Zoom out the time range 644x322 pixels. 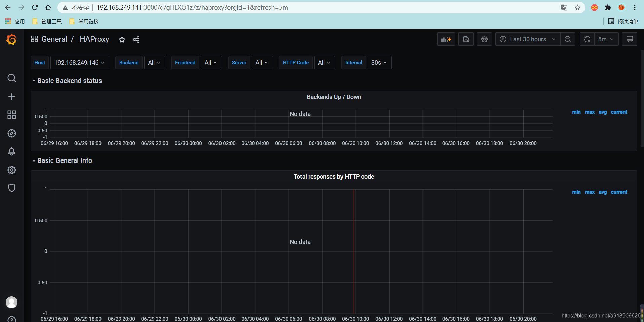pos(568,39)
